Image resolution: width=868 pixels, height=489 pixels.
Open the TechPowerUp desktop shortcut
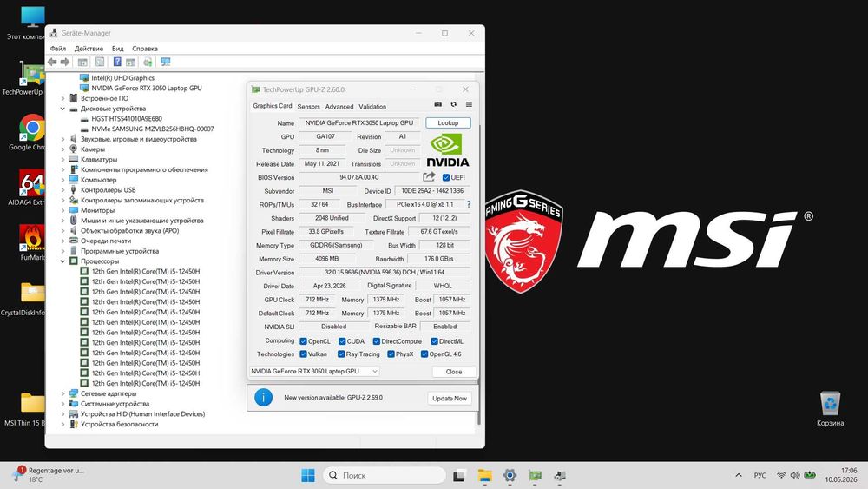pos(30,77)
